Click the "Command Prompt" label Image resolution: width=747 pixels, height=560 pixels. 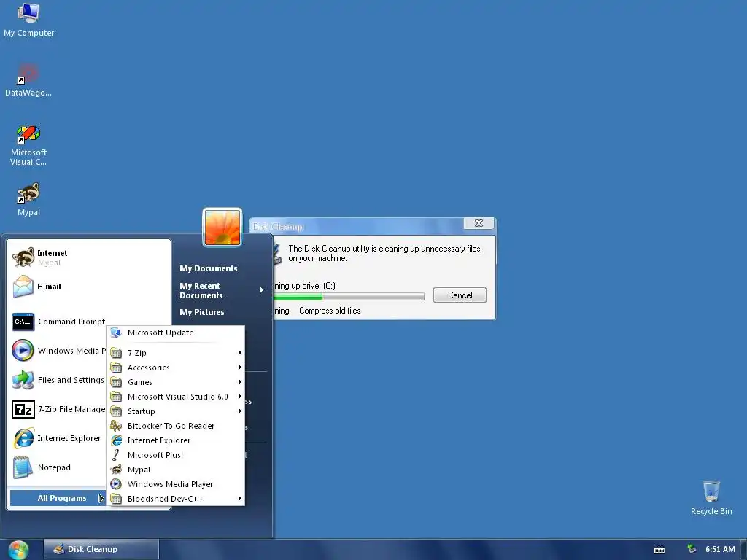[x=71, y=322]
